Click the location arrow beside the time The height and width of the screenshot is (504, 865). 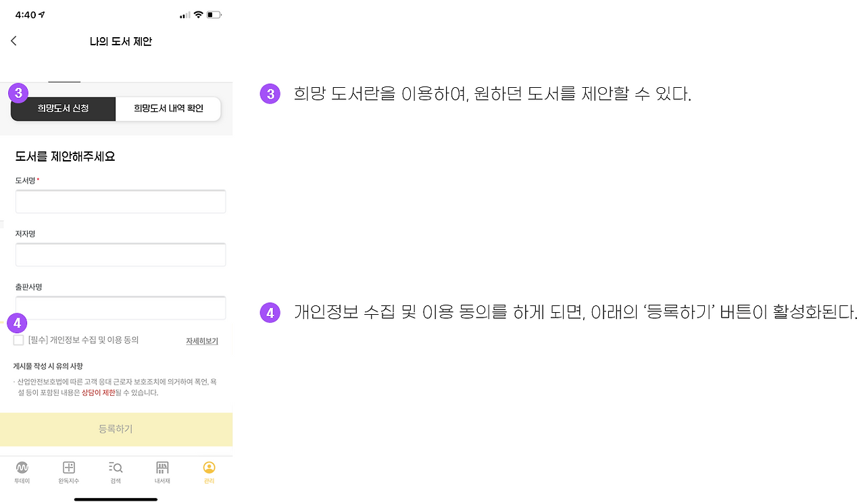(41, 15)
